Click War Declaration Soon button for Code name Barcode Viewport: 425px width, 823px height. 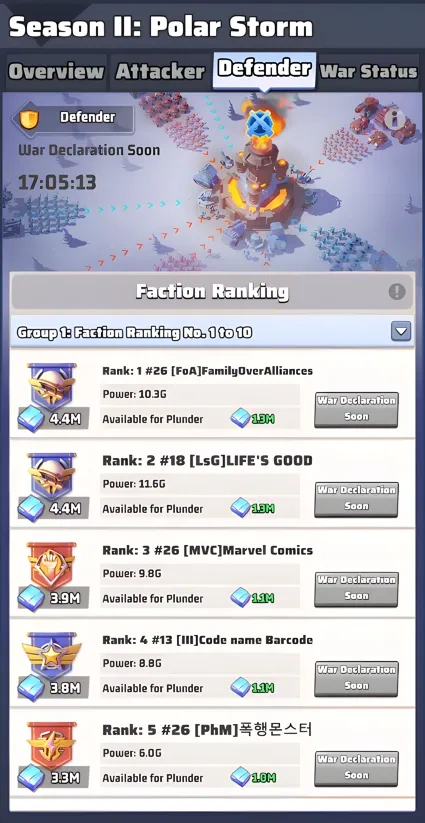[356, 679]
